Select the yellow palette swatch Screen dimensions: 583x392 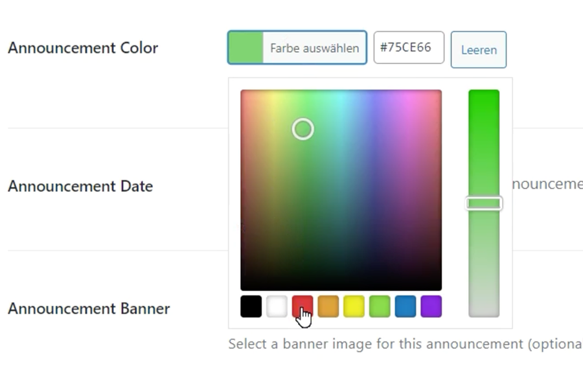[x=354, y=306]
